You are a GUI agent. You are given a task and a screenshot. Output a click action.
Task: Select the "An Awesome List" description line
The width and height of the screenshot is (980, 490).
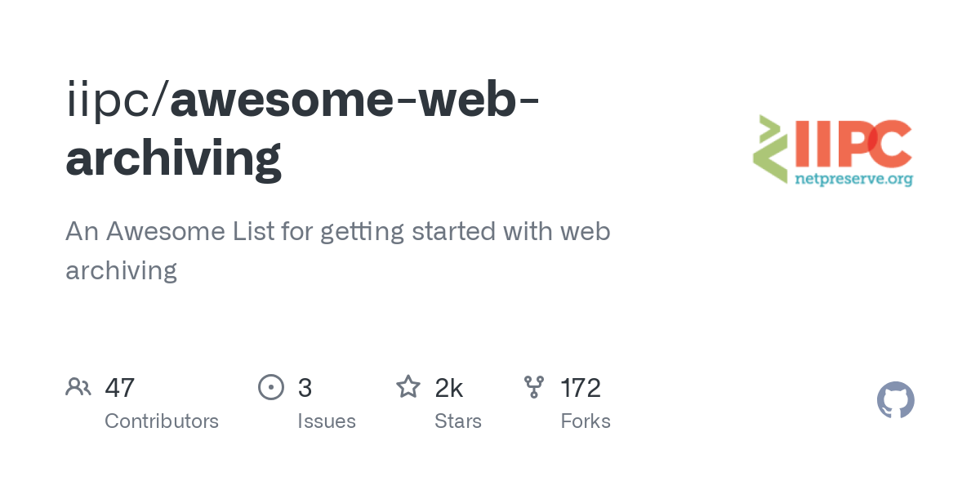point(337,231)
